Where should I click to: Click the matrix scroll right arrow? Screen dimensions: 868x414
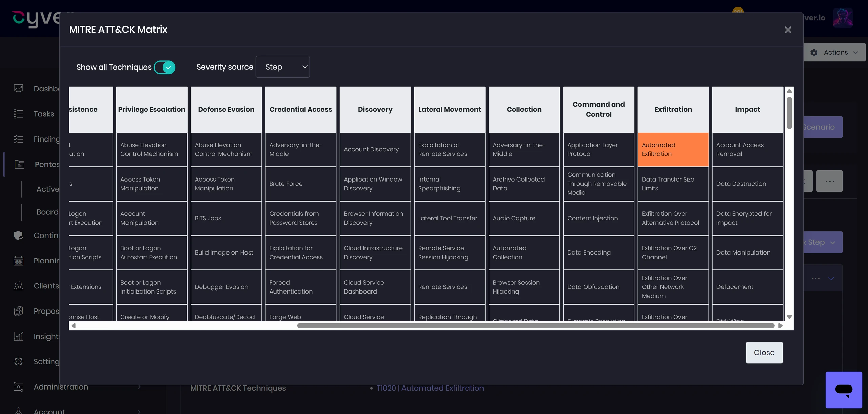[x=781, y=326]
